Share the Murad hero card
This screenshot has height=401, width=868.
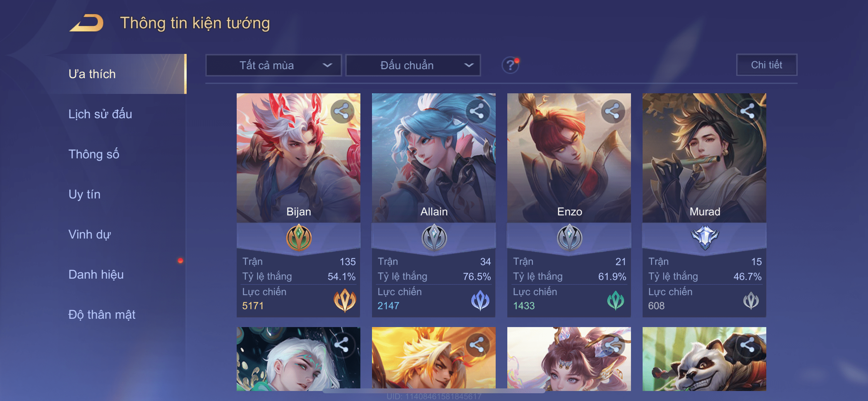(748, 111)
